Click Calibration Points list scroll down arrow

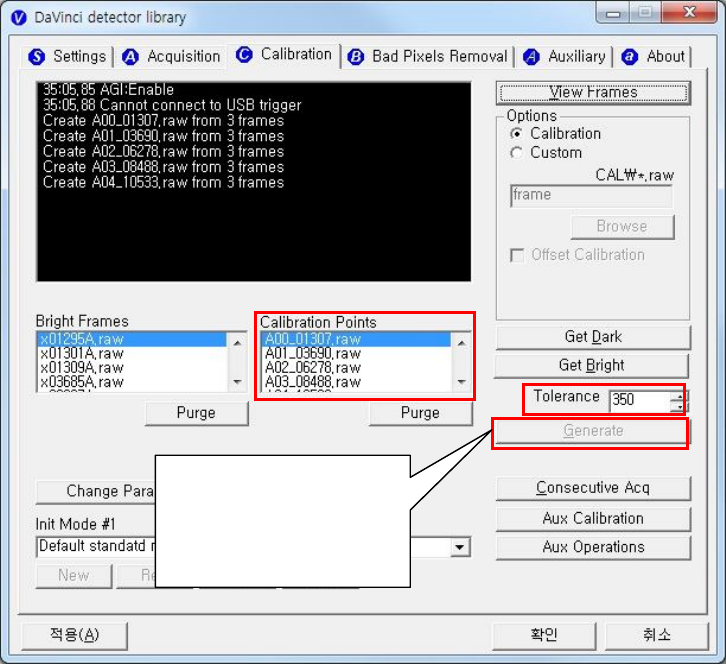click(462, 382)
